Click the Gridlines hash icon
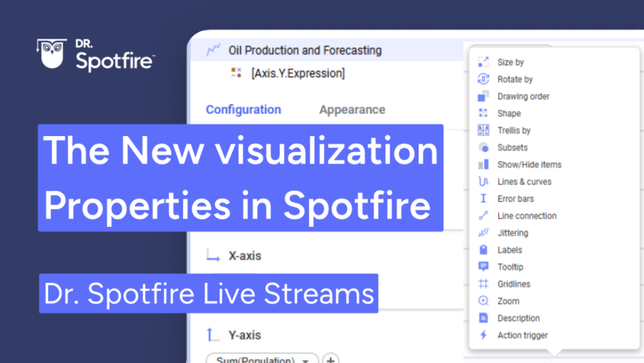Viewport: 644px width, 363px height. click(484, 284)
